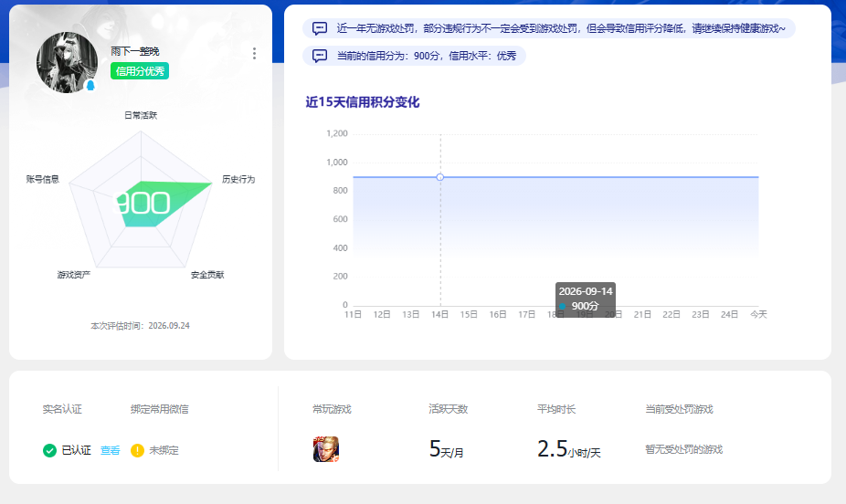This screenshot has width=846, height=504.
Task: Click the 本次评估时间 date text
Action: 141,326
